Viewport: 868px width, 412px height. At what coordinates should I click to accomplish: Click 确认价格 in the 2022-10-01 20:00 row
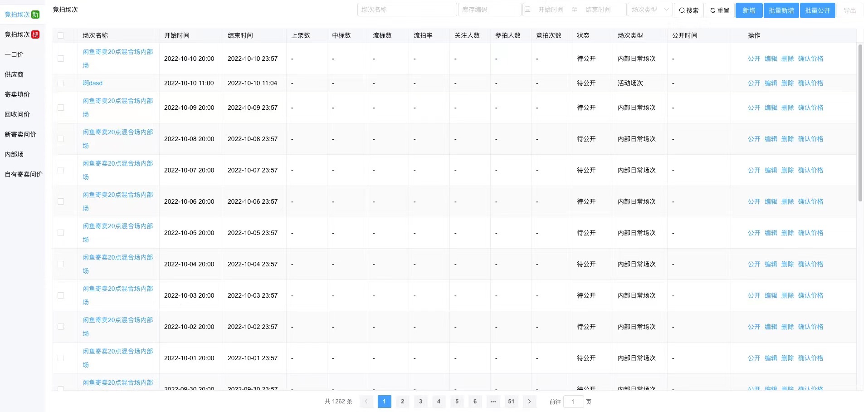[810, 358]
